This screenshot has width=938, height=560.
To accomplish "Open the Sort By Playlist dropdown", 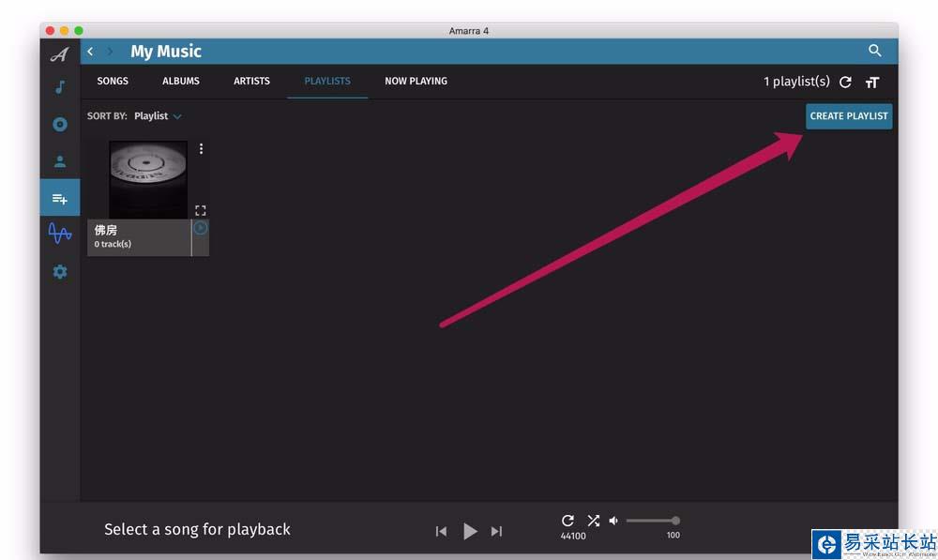I will point(158,116).
